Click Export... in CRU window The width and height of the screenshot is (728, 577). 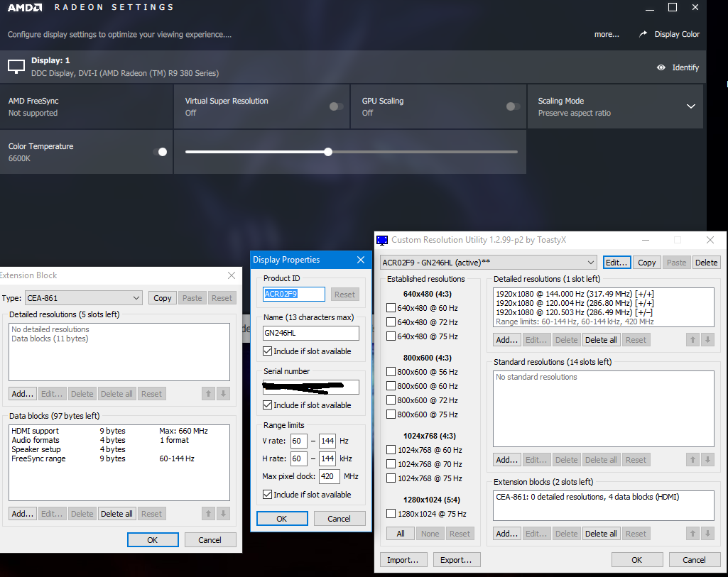(456, 560)
